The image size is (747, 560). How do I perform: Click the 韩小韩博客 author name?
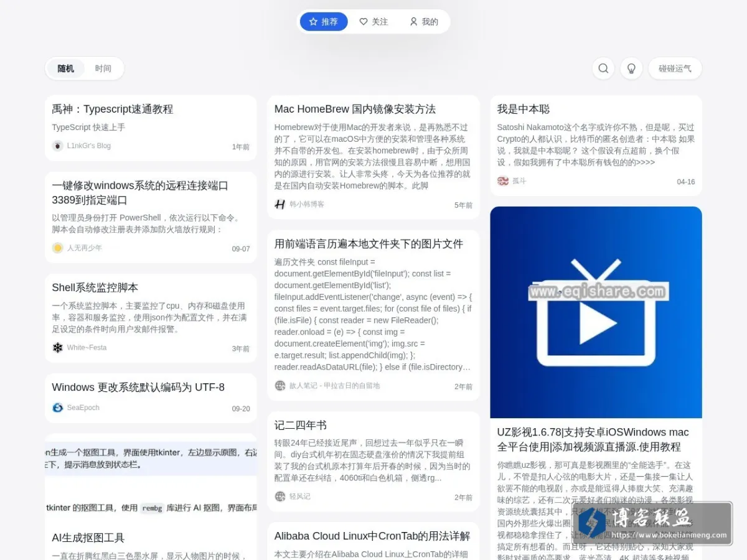307,204
